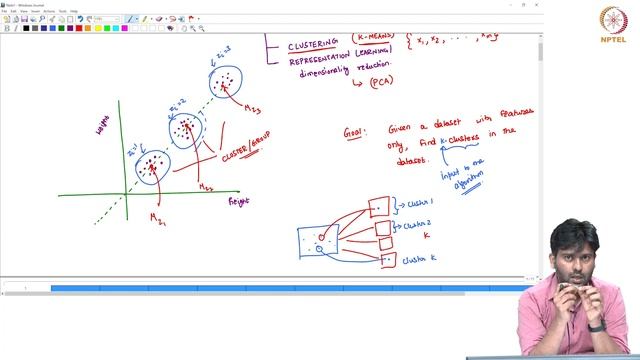This screenshot has width=640, height=360.
Task: Pick the red color swatch
Action: (x=79, y=28)
